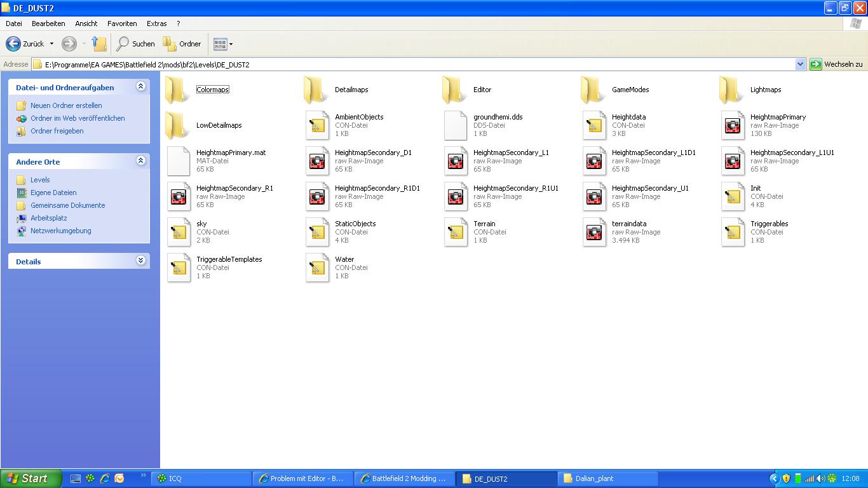This screenshot has width=868, height=488.
Task: Select the Colormaps folder icon
Action: (177, 90)
